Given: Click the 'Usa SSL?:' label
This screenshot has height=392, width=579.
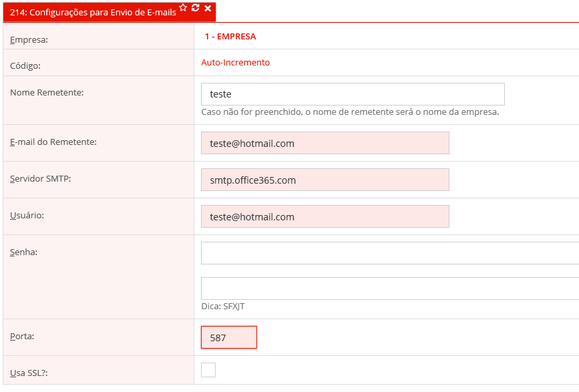Looking at the screenshot, I should click(x=29, y=373).
